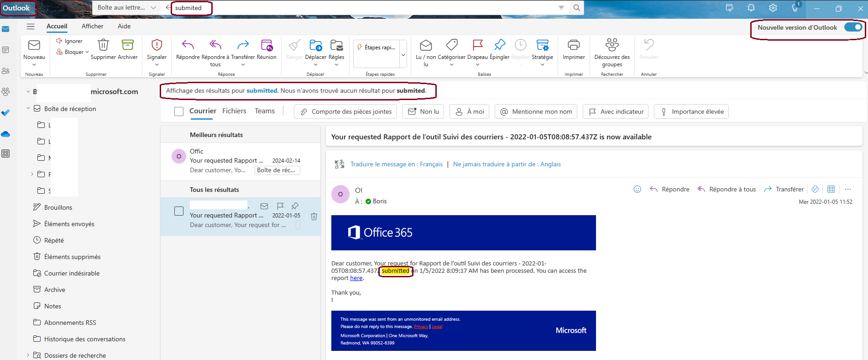Delete the 2022-01-05 message via trash icon
Viewport: 868px width, 360px height.
314,217
